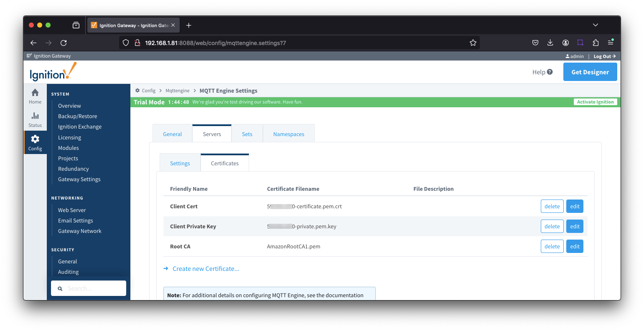Bookmark page with the star icon
The height and width of the screenshot is (331, 644).
[x=473, y=43]
